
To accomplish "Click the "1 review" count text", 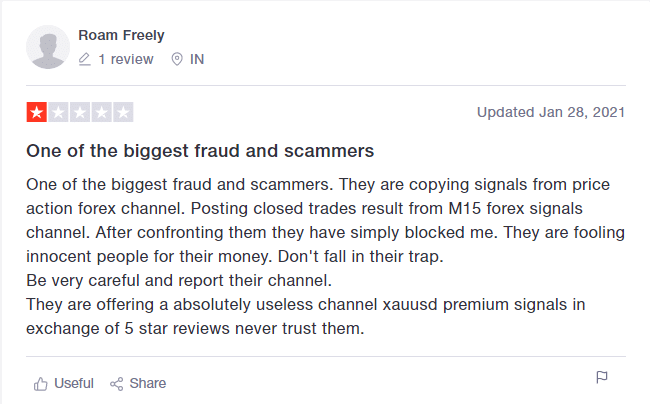I will click(x=126, y=59).
